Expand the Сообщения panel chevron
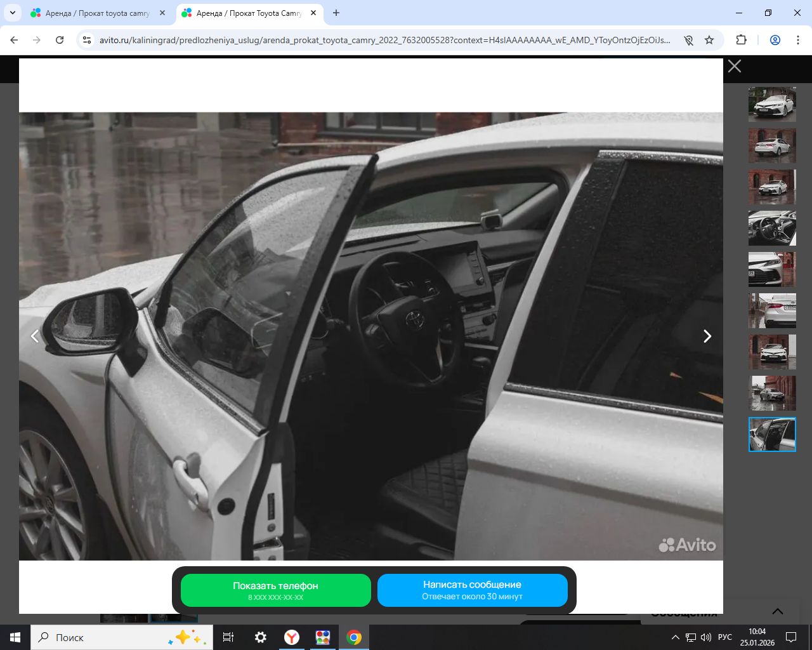The height and width of the screenshot is (650, 812). [x=778, y=612]
